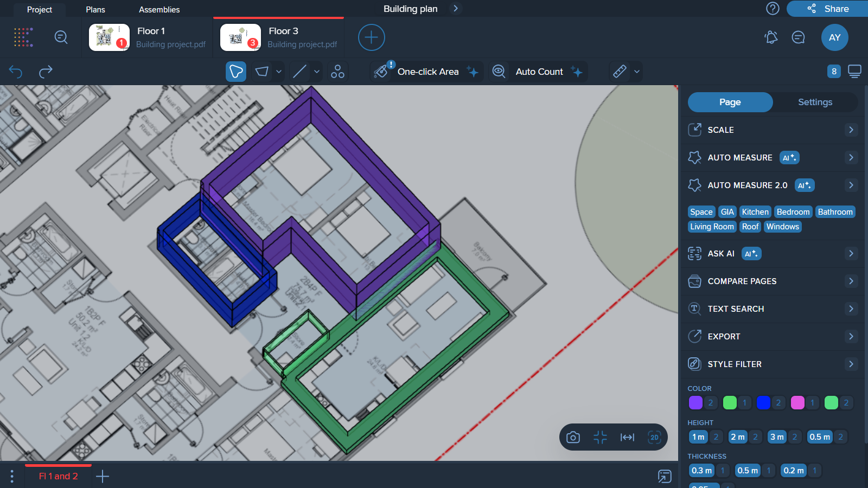Select the count points tool
868x488 pixels.
point(337,72)
